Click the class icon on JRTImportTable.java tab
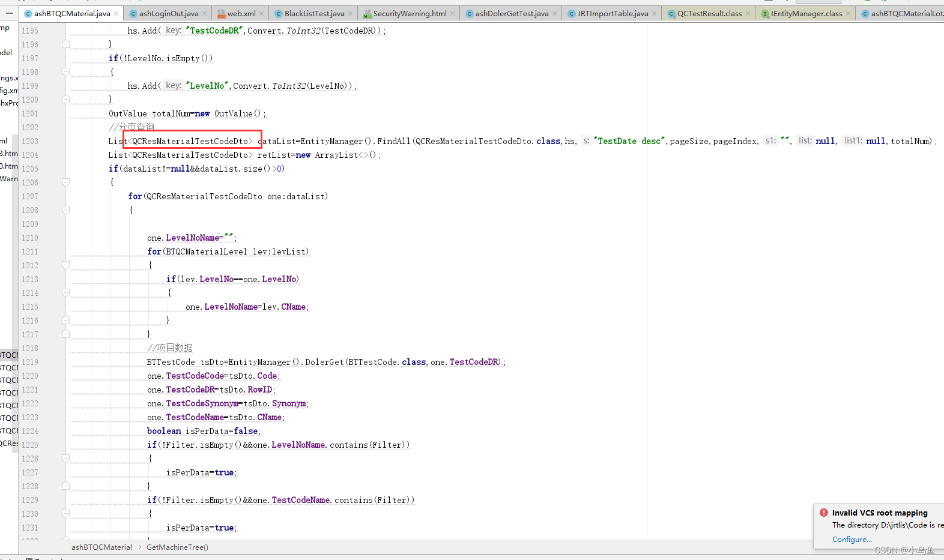The image size is (944, 560). (x=572, y=13)
